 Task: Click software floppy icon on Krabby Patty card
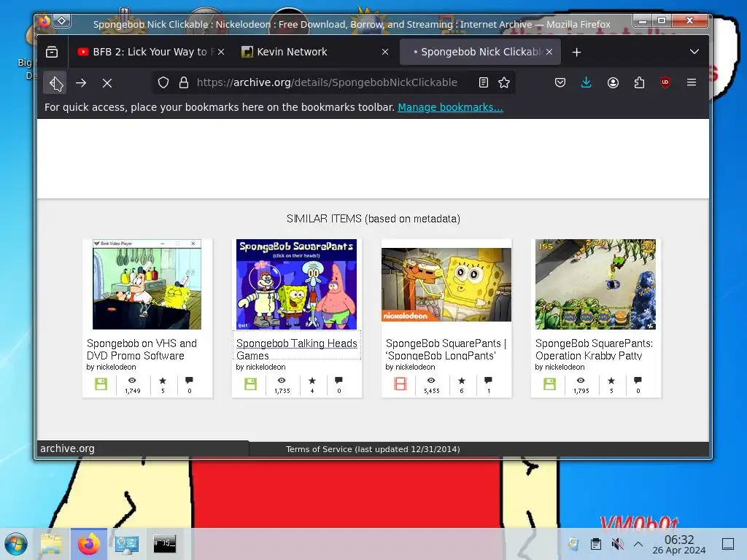(x=550, y=384)
